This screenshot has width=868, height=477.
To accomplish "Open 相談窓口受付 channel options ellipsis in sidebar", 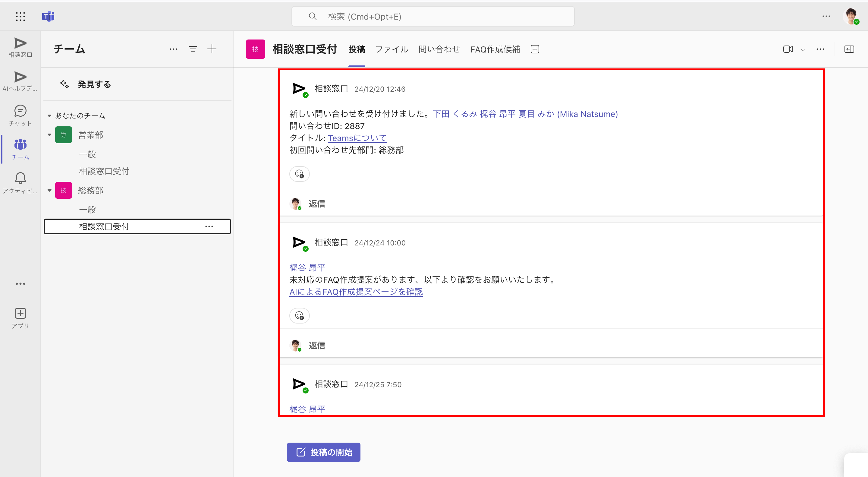I will pos(209,226).
